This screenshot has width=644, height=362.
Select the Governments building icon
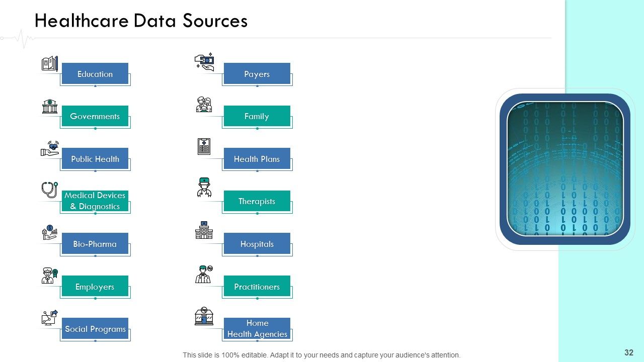pos(50,107)
